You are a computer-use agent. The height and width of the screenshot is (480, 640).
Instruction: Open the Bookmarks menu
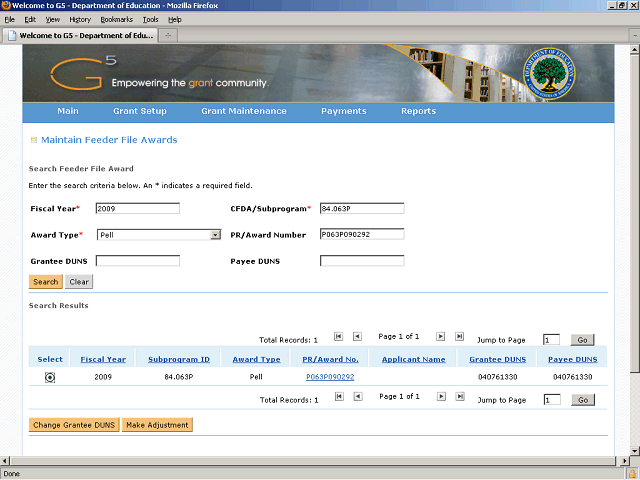point(117,20)
